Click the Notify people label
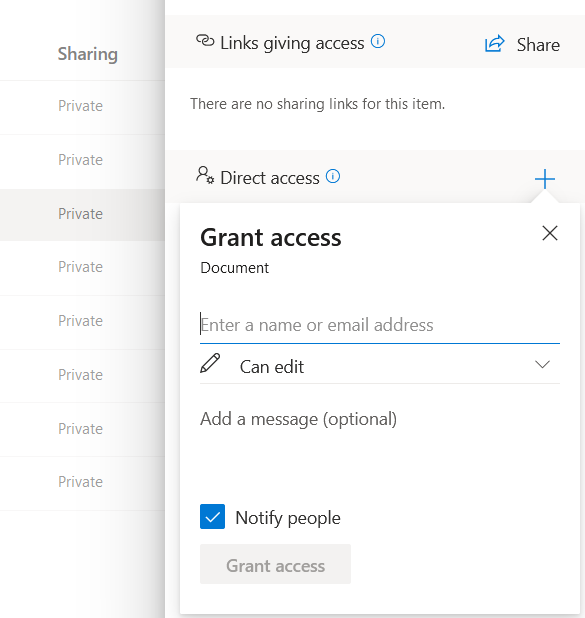The width and height of the screenshot is (585, 618). tap(288, 518)
